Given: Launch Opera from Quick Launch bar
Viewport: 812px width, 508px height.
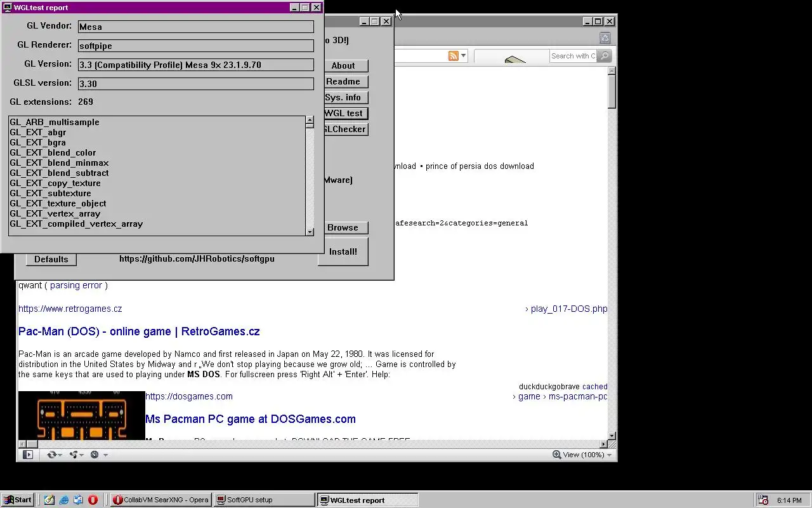Looking at the screenshot, I should coord(93,500).
